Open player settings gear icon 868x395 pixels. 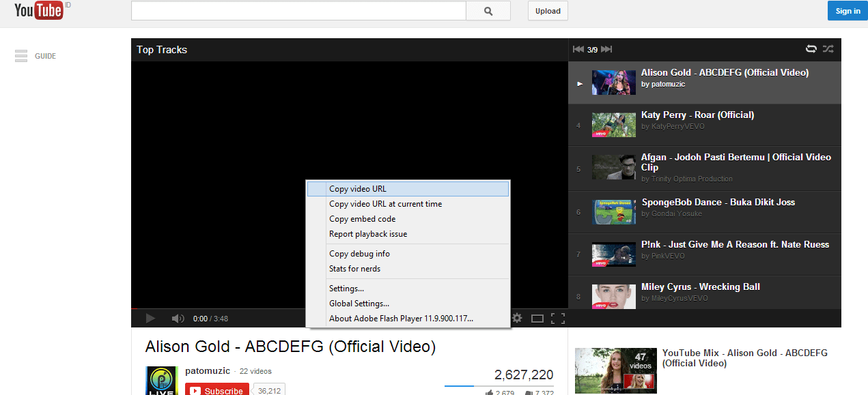pos(517,318)
